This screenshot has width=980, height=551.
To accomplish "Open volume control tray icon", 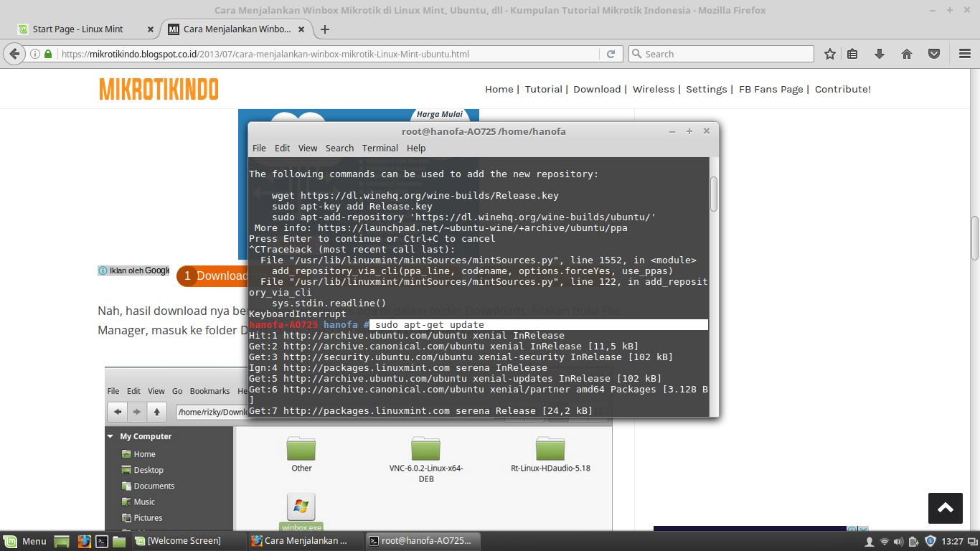I will (900, 541).
